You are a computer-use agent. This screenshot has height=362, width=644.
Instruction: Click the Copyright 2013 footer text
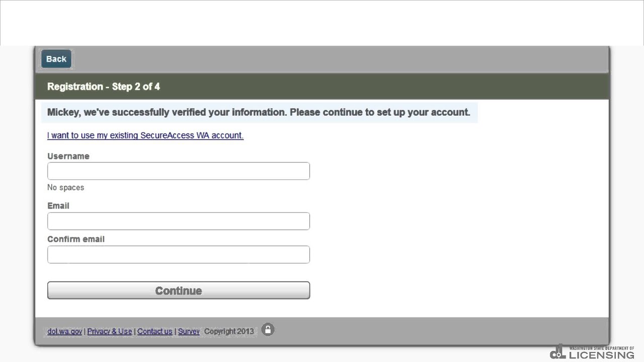[229, 331]
